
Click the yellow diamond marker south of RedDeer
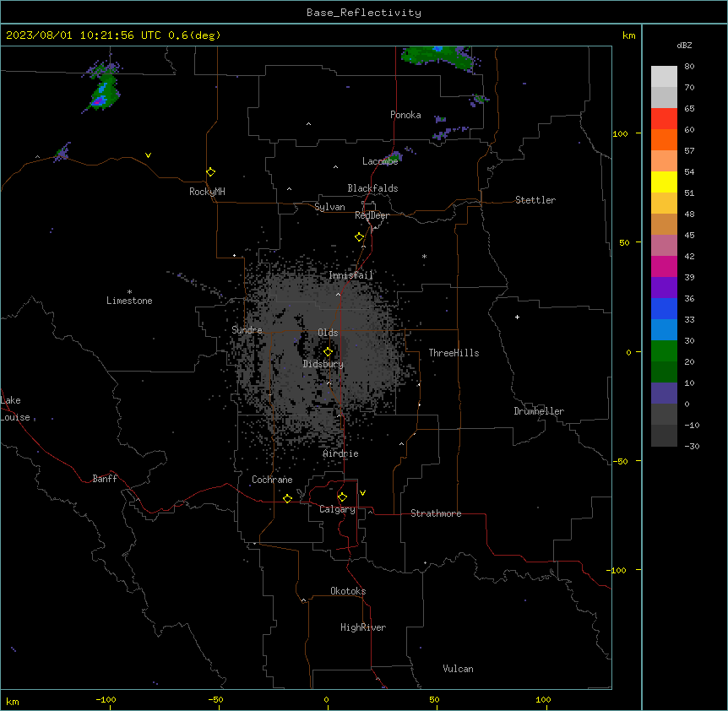[360, 237]
